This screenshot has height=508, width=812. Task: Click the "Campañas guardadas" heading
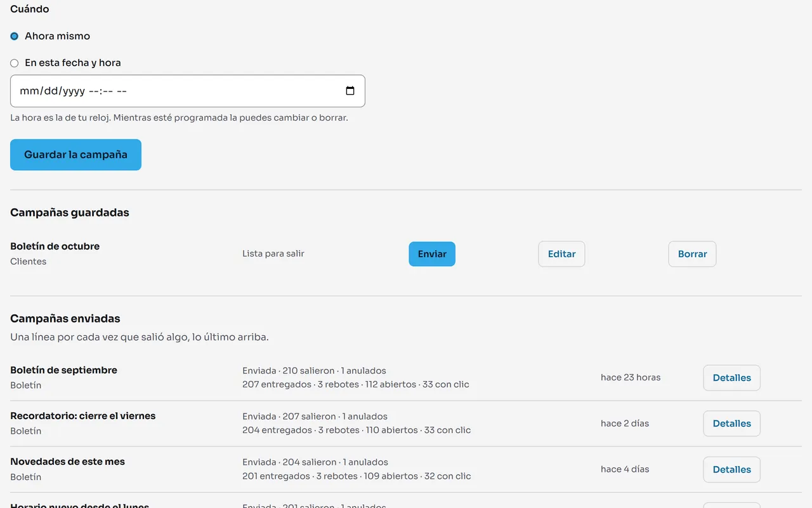70,213
